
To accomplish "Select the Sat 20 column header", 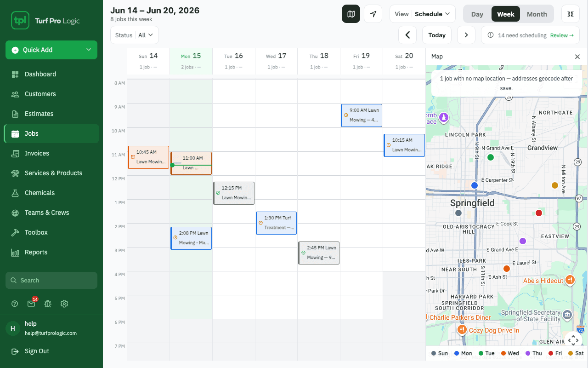I will (x=404, y=61).
